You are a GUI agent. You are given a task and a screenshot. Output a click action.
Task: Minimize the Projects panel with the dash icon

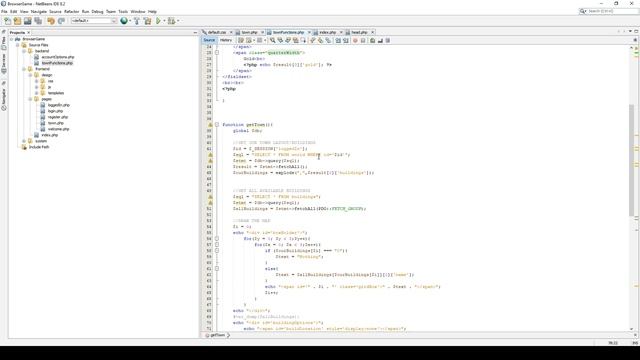[x=195, y=33]
